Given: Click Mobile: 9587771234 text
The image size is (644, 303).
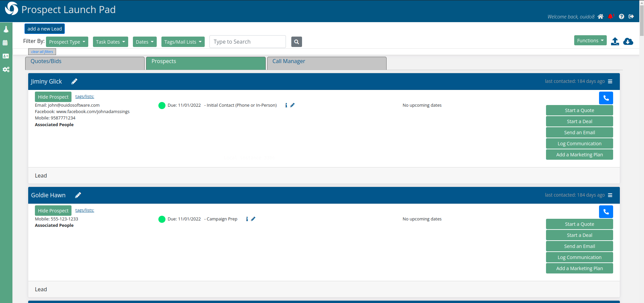Looking at the screenshot, I should (x=55, y=118).
